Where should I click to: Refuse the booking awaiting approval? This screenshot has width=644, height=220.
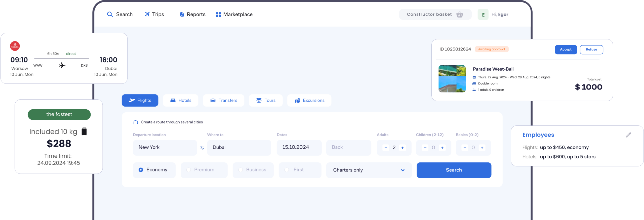tap(591, 50)
